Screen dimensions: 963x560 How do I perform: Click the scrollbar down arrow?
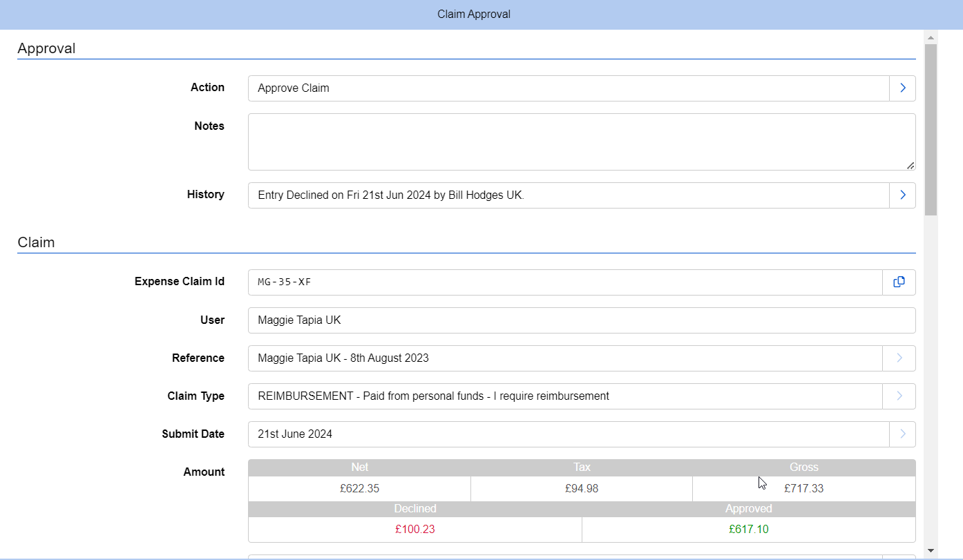click(931, 550)
